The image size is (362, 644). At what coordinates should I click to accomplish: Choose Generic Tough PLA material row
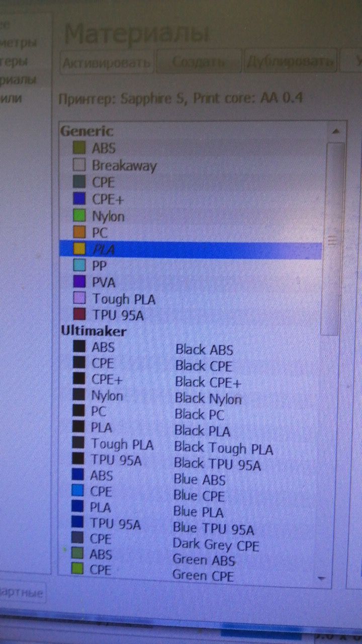point(191,299)
